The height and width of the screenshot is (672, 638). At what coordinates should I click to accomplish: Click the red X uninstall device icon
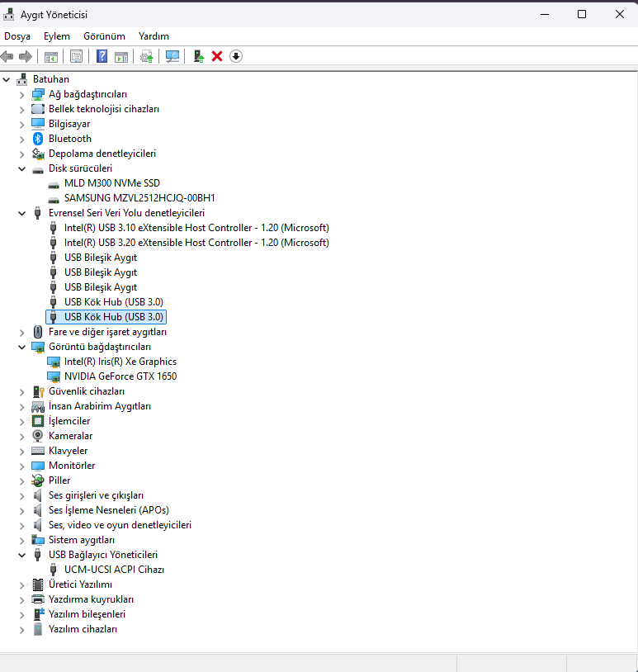(x=217, y=56)
